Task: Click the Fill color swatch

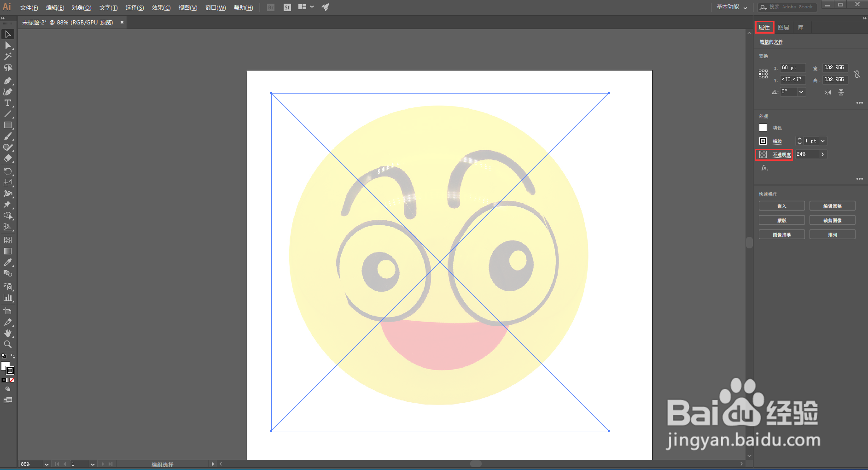Action: (763, 128)
